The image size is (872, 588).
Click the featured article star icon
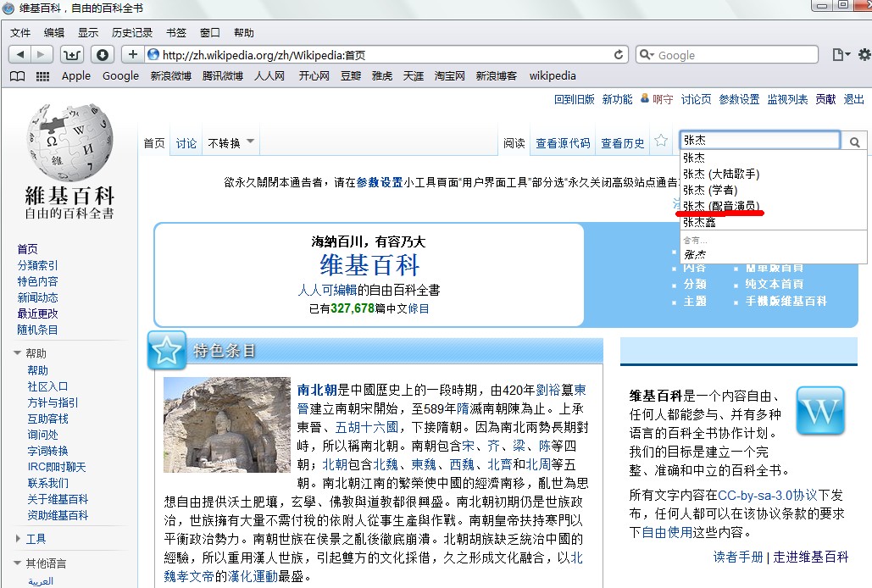tap(166, 350)
